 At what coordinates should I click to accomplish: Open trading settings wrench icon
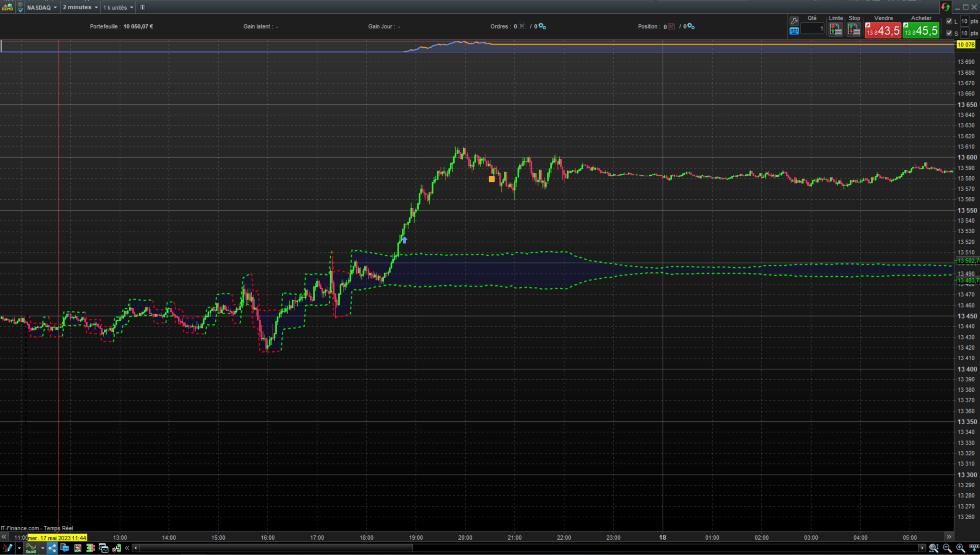pos(794,21)
